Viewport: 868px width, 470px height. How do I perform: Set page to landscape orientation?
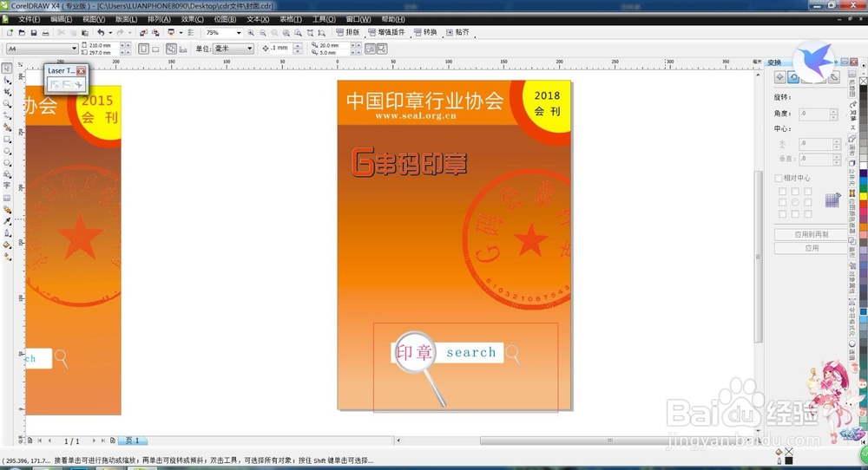pos(155,49)
